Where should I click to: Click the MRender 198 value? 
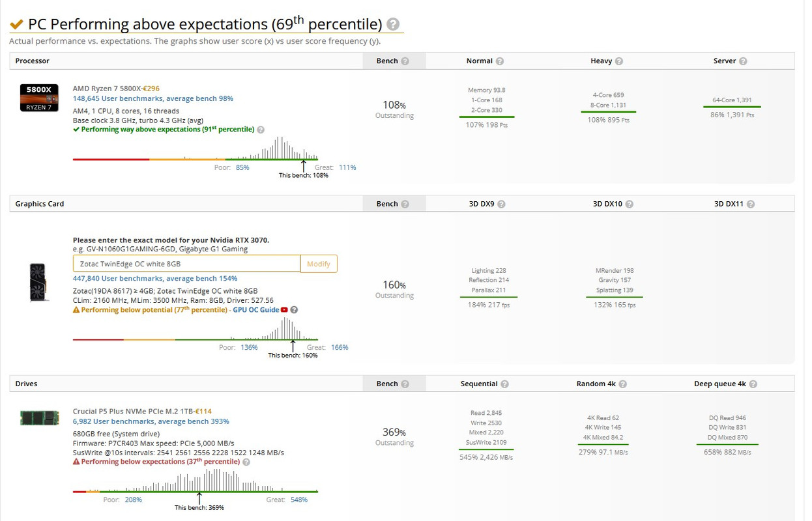(x=614, y=271)
